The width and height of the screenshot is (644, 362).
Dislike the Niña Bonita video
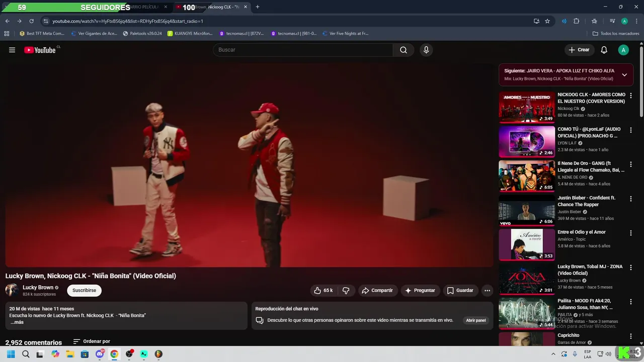[x=346, y=291]
